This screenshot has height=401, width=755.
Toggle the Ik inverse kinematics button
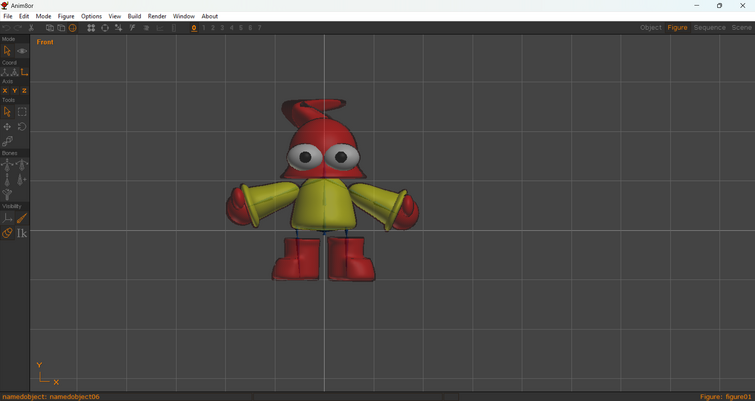22,233
